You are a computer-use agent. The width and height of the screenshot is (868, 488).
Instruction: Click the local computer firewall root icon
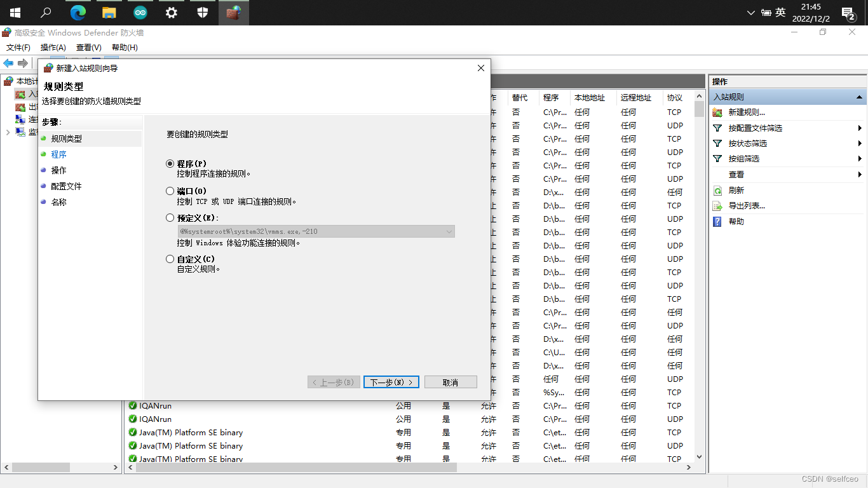click(x=8, y=81)
